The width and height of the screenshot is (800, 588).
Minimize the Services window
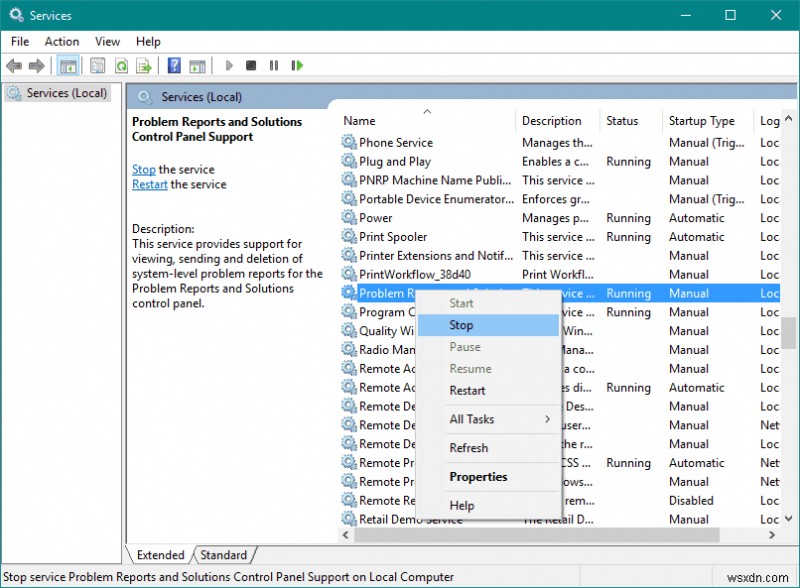[686, 15]
